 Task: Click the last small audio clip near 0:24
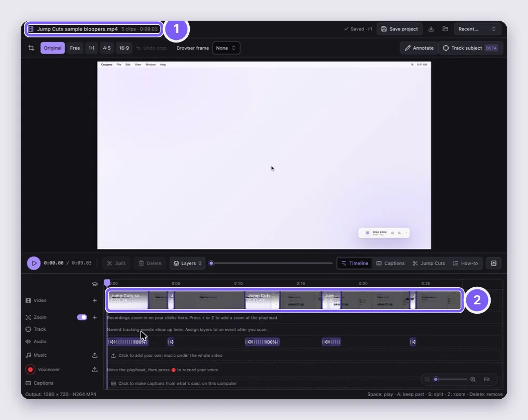coord(413,342)
